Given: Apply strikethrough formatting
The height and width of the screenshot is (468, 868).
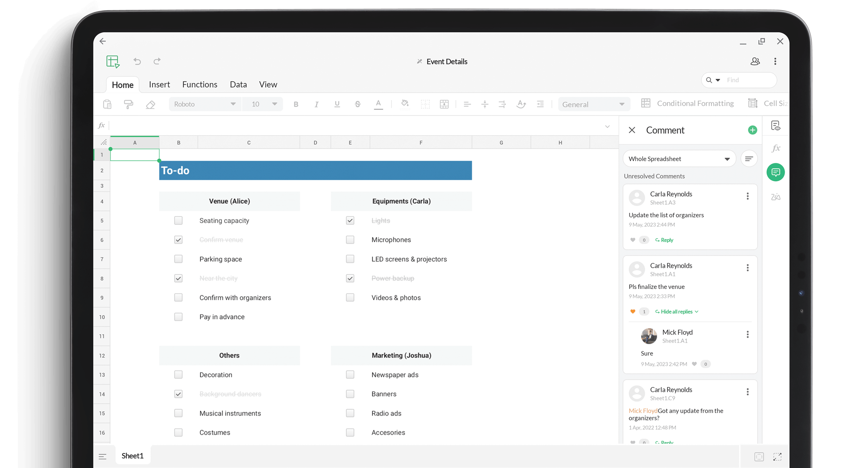Looking at the screenshot, I should (357, 104).
